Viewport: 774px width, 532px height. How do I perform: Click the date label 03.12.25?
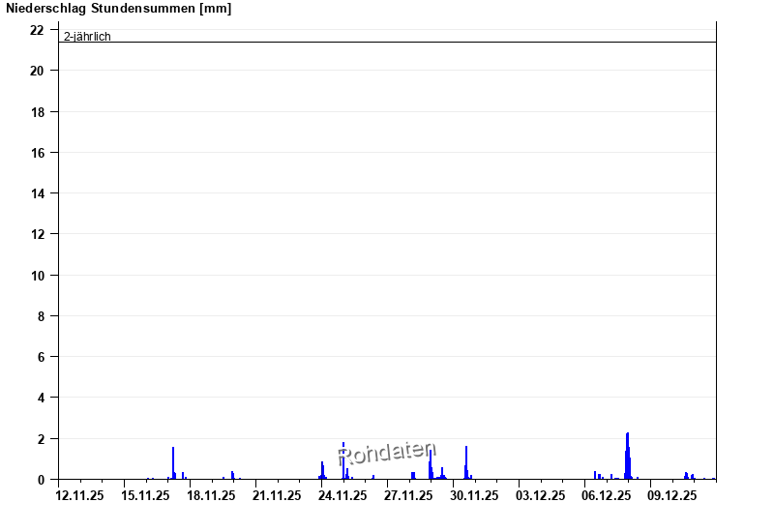[x=541, y=495]
